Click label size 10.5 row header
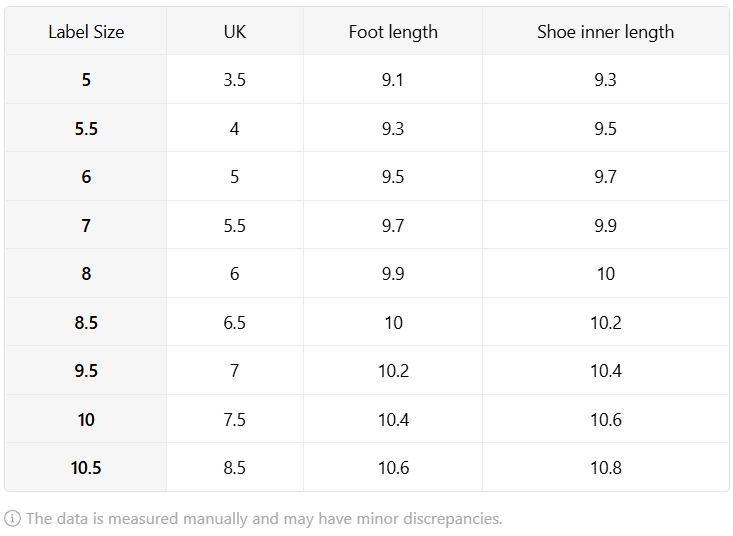Screen dimensions: 733x536 (x=86, y=467)
